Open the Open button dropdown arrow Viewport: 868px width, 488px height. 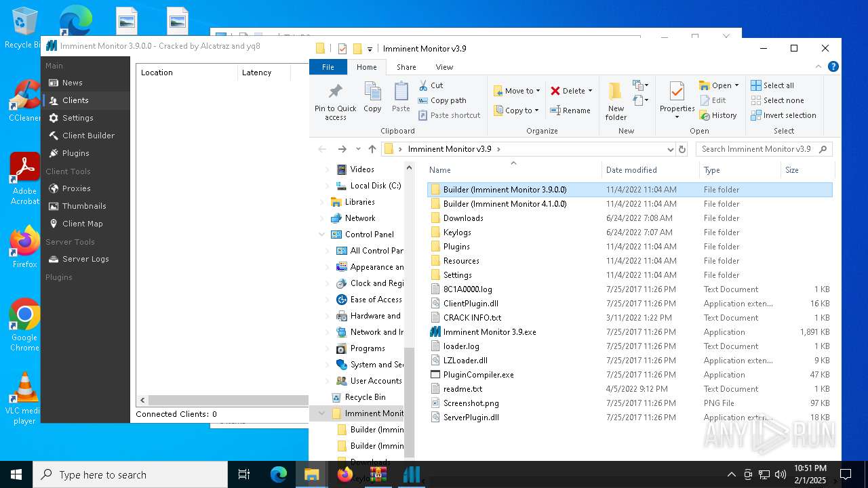pyautogui.click(x=736, y=85)
